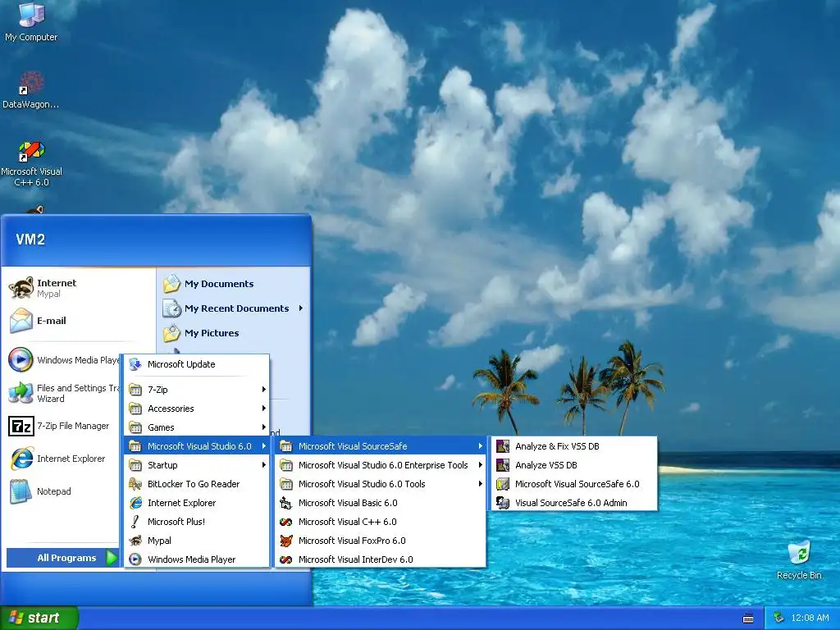Click the Microsoft Visual InterDev 6.0 icon
This screenshot has width=840, height=630.
click(286, 559)
